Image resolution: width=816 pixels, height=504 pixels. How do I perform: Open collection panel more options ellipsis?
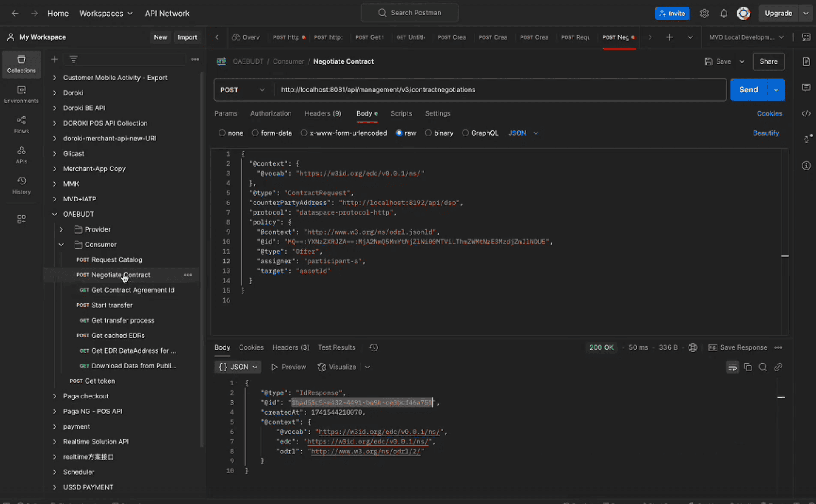pyautogui.click(x=195, y=59)
